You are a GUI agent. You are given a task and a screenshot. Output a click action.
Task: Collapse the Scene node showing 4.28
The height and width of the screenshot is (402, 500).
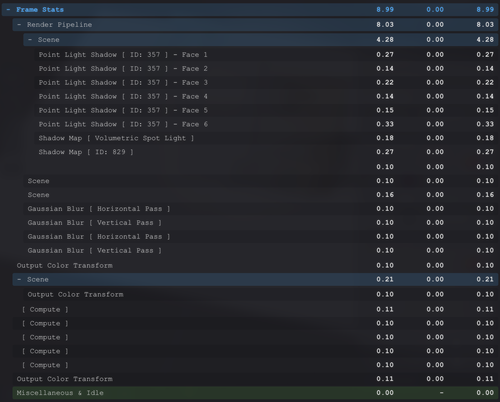pyautogui.click(x=30, y=40)
